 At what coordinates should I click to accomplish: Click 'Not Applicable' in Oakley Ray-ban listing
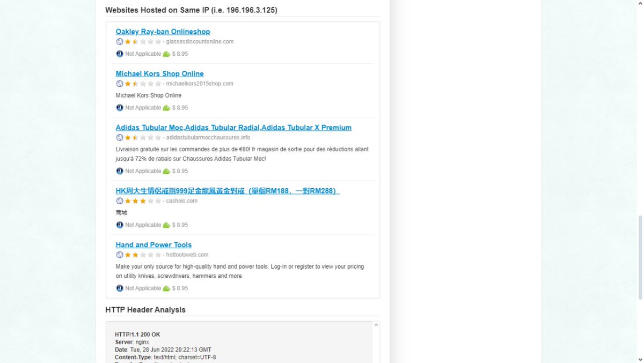click(143, 54)
